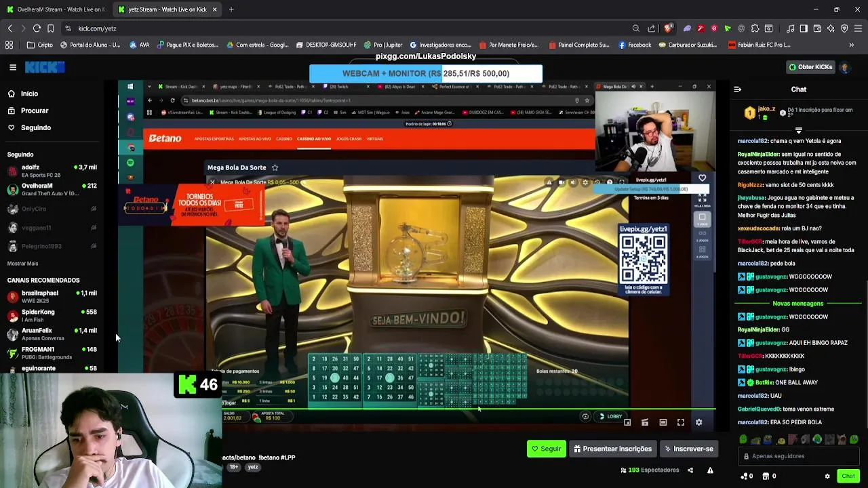Toggle the browser sidebar panel
868x488 pixels.
pyautogui.click(x=804, y=28)
